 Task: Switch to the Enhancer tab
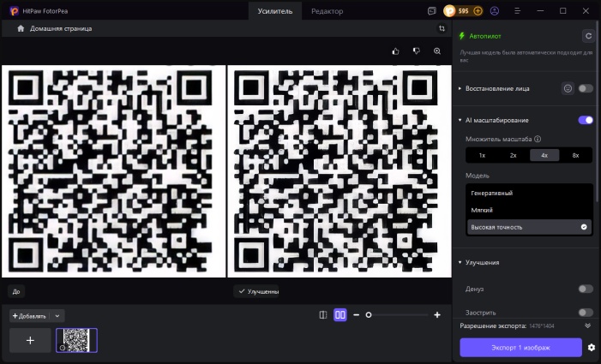[275, 11]
